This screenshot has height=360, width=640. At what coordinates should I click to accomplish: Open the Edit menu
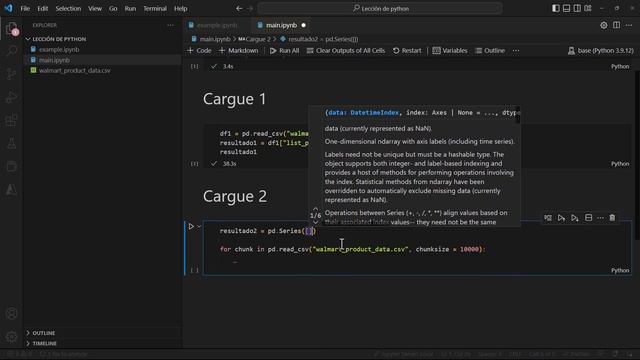tap(42, 8)
